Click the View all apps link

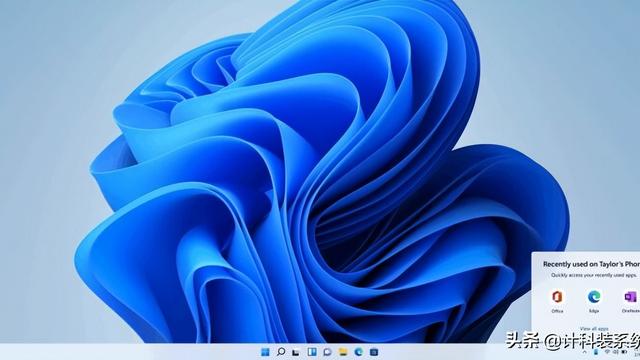594,329
